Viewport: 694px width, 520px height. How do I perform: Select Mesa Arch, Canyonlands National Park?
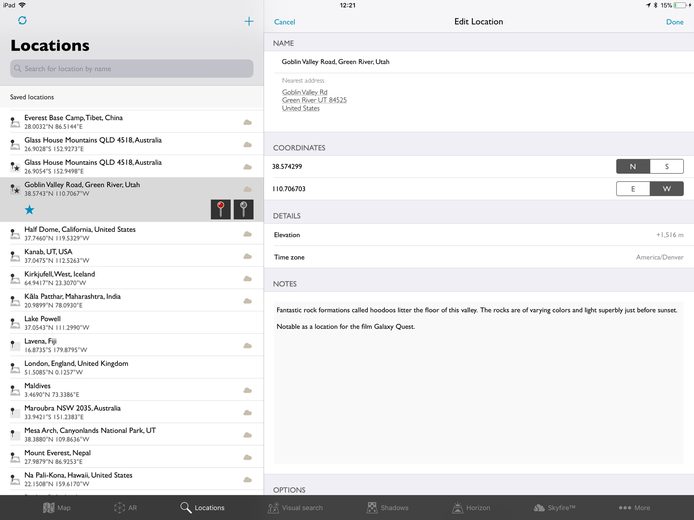tap(132, 435)
